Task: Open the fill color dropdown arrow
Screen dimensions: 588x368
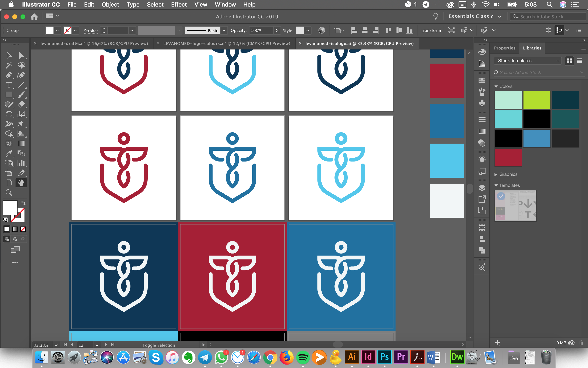Action: (57, 30)
